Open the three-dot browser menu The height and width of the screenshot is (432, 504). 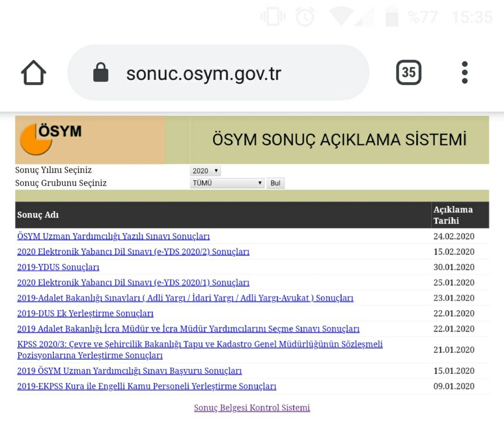pyautogui.click(x=465, y=72)
